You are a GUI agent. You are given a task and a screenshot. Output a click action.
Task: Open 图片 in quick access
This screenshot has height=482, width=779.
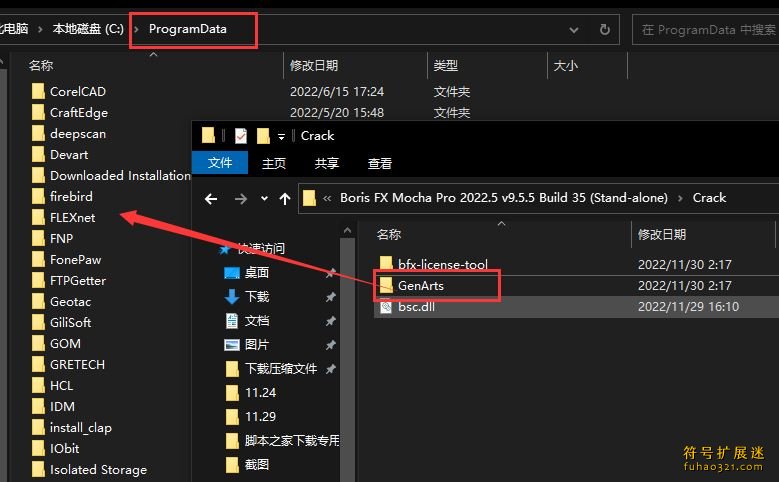coord(247,344)
